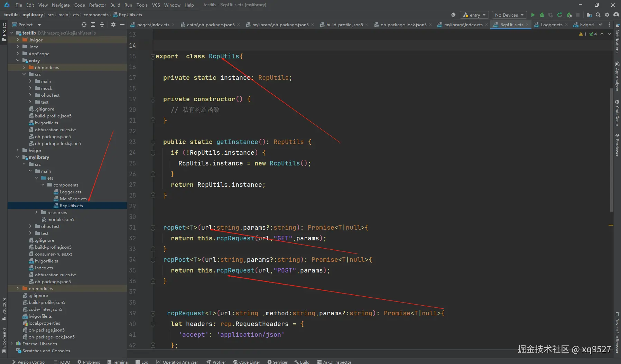The height and width of the screenshot is (364, 621).
Task: Open IDE settings gear in top toolbar
Action: point(607,15)
